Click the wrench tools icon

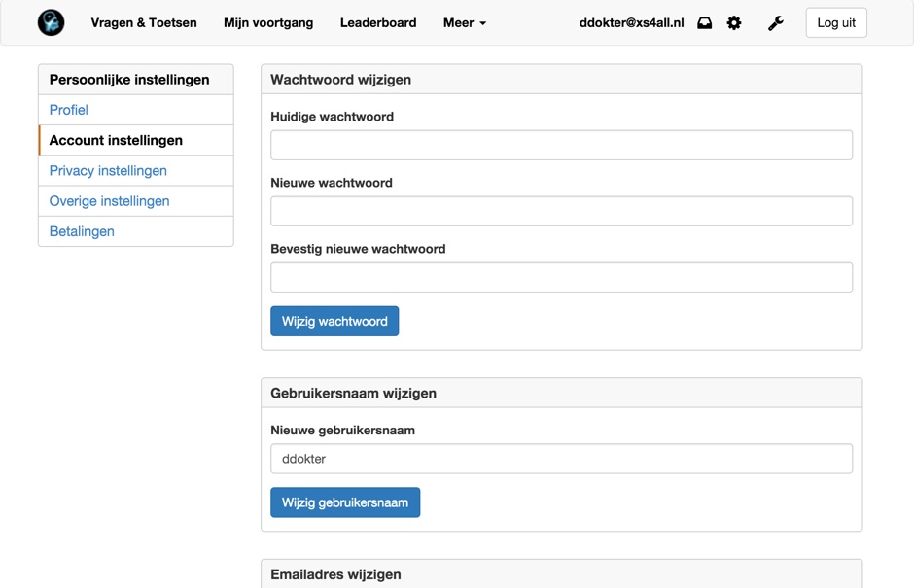[775, 22]
